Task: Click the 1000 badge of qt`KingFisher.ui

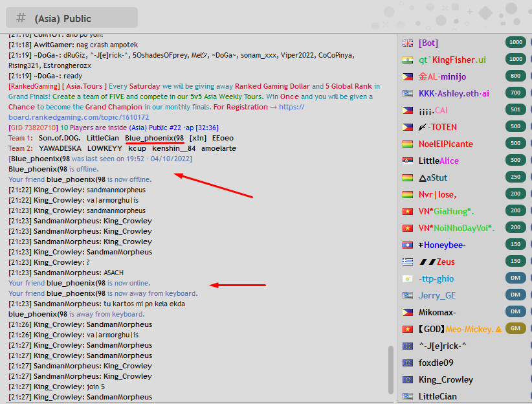Action: click(515, 59)
